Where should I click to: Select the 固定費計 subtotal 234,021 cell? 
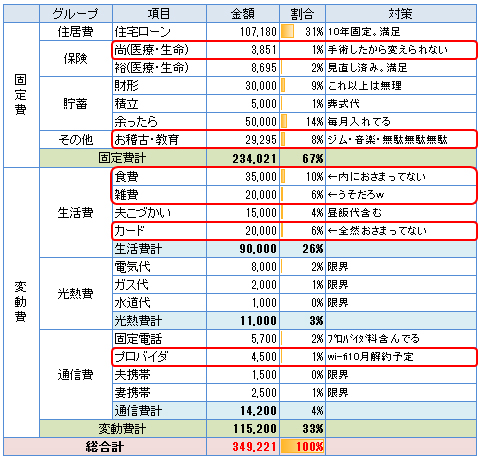click(x=243, y=158)
